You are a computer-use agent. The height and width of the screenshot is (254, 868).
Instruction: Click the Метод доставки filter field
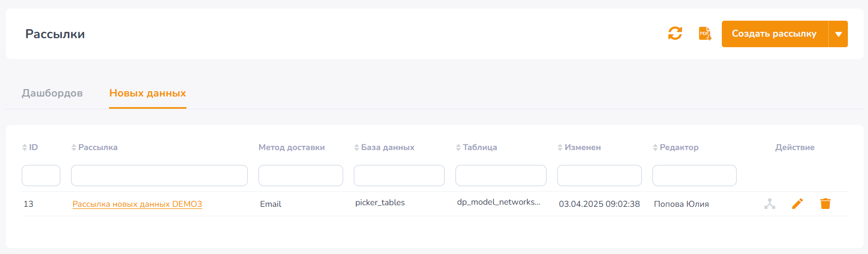[x=301, y=176]
